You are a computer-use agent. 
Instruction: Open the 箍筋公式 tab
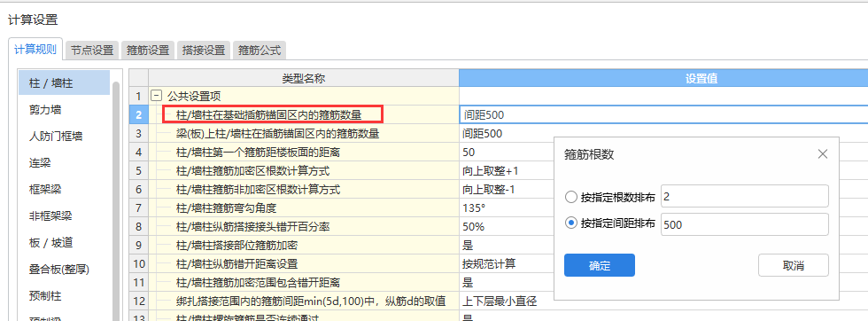pyautogui.click(x=260, y=50)
